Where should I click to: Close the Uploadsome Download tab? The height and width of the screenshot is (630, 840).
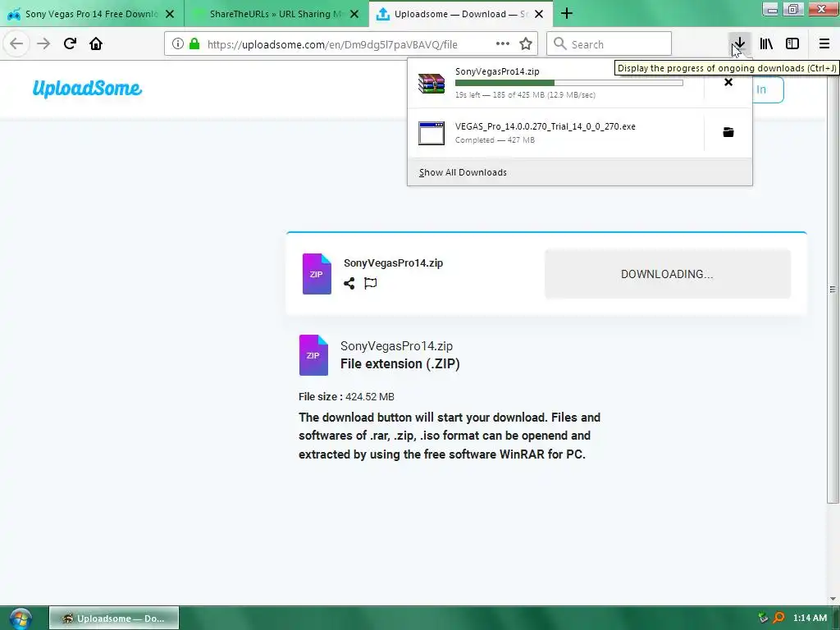click(x=539, y=14)
